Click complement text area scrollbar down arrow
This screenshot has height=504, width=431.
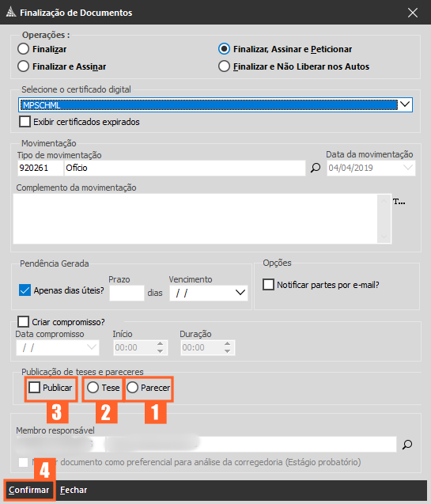(x=384, y=237)
